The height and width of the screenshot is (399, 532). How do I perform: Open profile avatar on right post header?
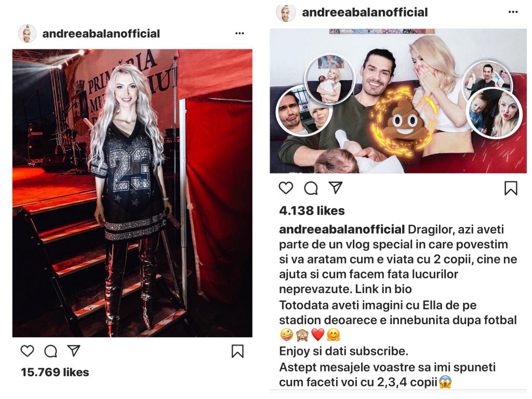[286, 13]
